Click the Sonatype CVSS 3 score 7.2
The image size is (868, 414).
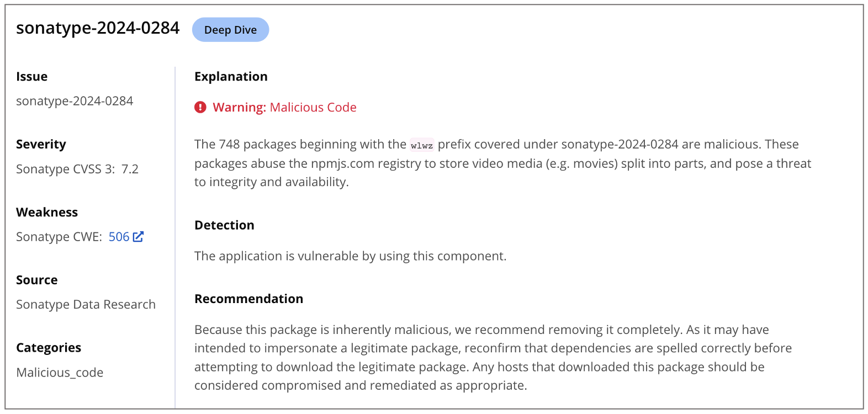click(130, 169)
